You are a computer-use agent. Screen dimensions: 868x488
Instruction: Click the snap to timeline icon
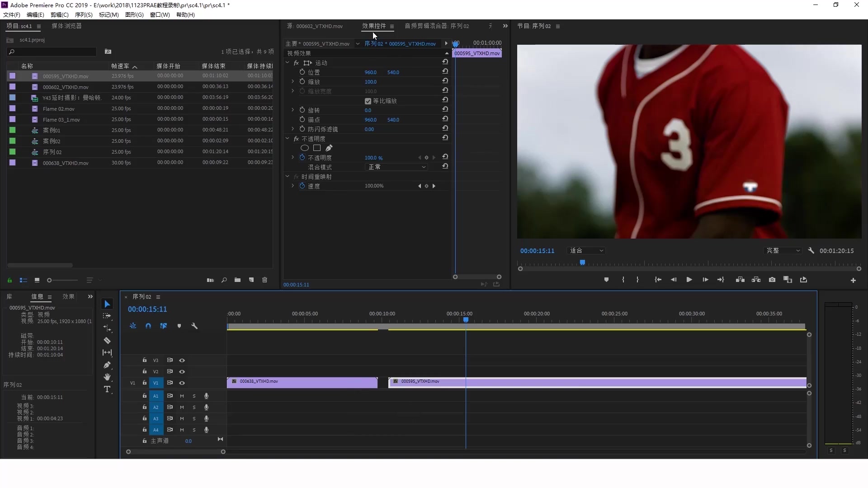(x=148, y=326)
